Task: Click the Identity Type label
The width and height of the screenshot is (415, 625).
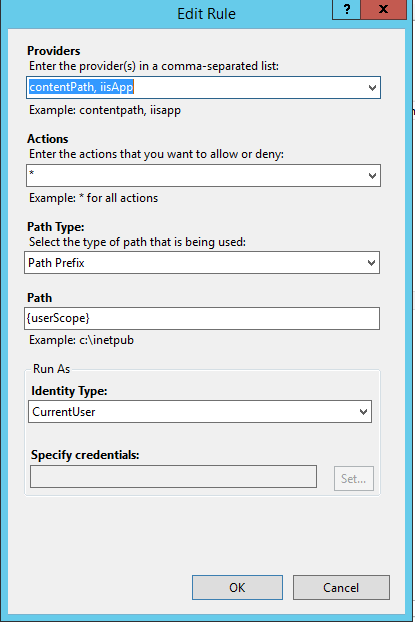Action: click(x=69, y=391)
